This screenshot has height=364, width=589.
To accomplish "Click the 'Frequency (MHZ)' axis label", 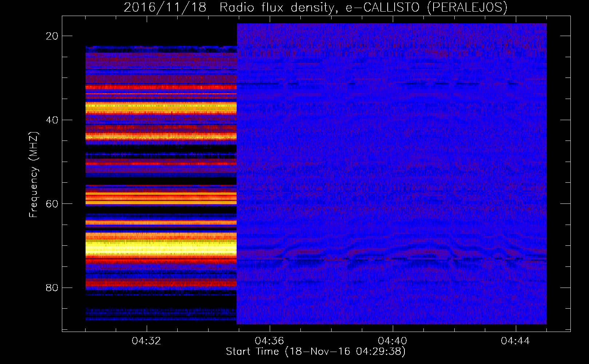I will coord(33,175).
